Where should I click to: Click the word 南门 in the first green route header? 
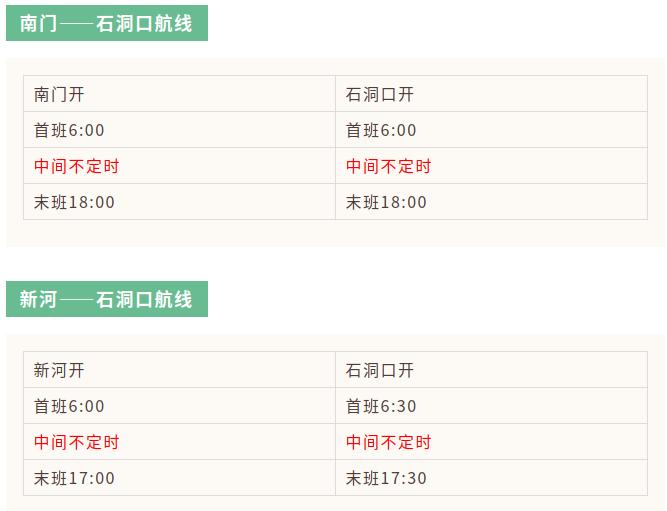[38, 23]
